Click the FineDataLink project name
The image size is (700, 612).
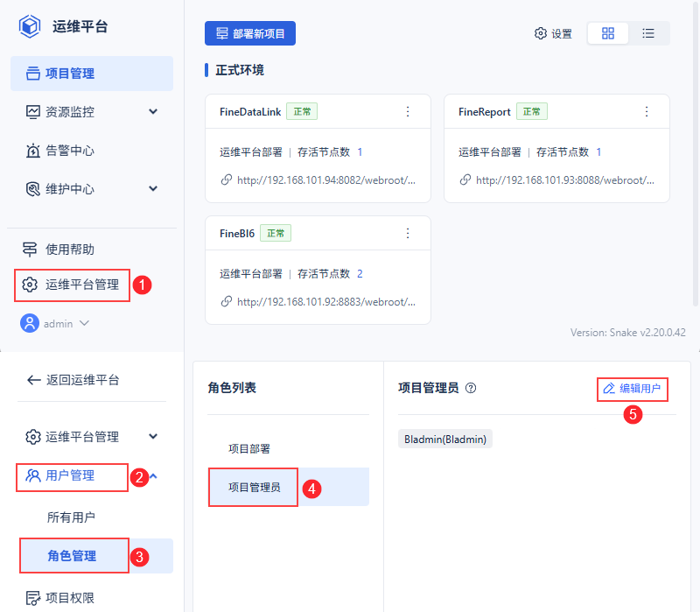[250, 112]
